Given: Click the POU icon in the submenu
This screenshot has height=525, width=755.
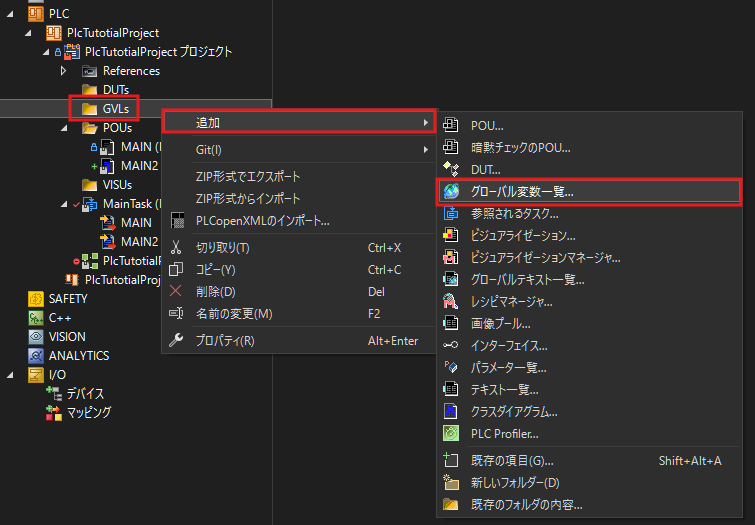Looking at the screenshot, I should point(450,125).
